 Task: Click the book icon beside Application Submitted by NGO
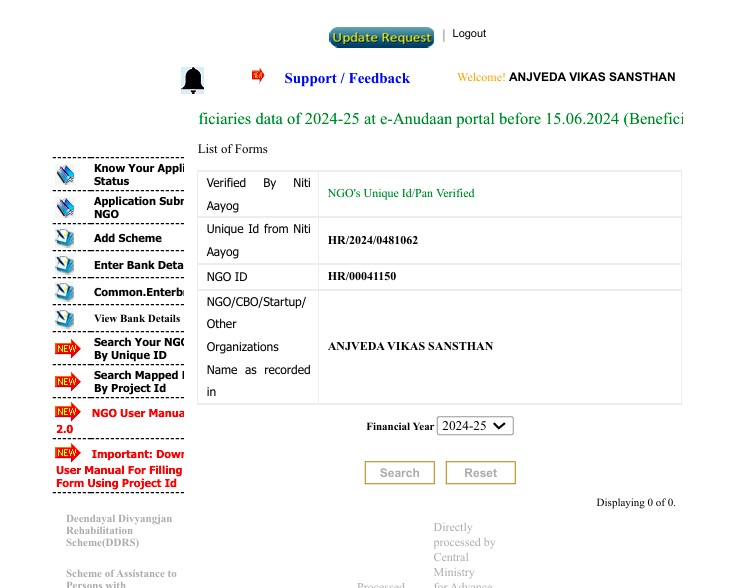pyautogui.click(x=66, y=208)
